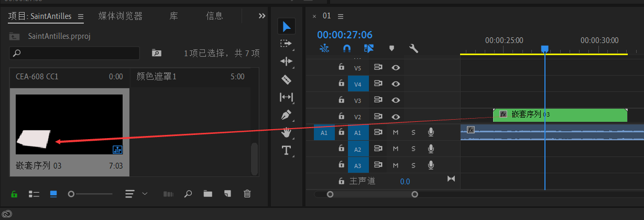Screen dimensions: 644x220
Task: Select the 嵌套序列 03 project thumbnail
Action: coord(69,124)
